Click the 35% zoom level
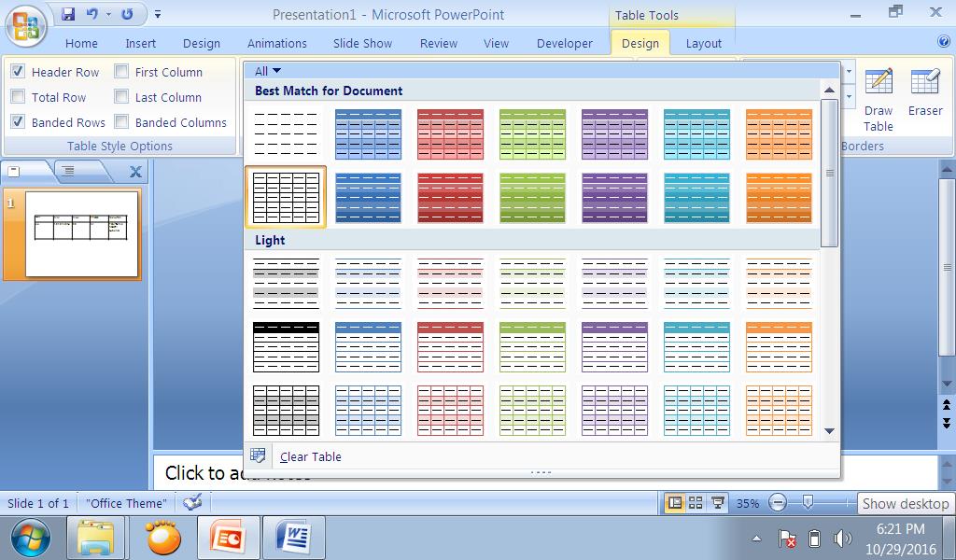The height and width of the screenshot is (560, 956). click(x=748, y=503)
